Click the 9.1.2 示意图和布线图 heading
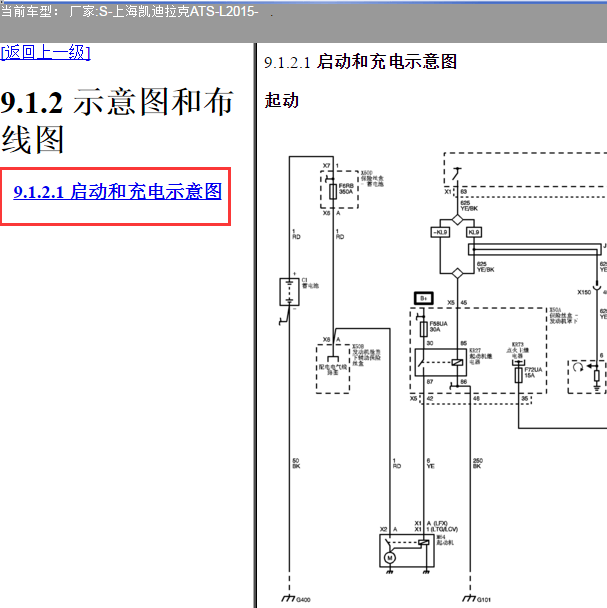The width and height of the screenshot is (607, 608). coord(117,121)
